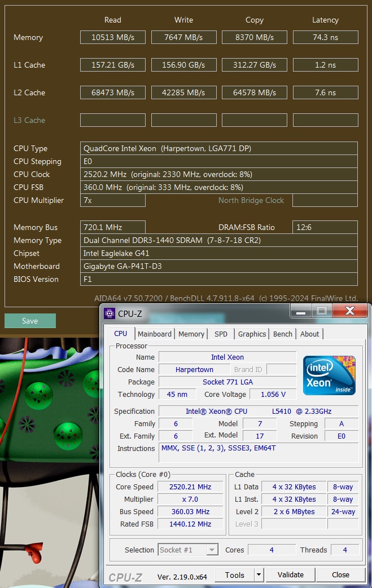Click L2 Cache Read 68473 MB/s
This screenshot has width=372, height=588.
click(112, 92)
